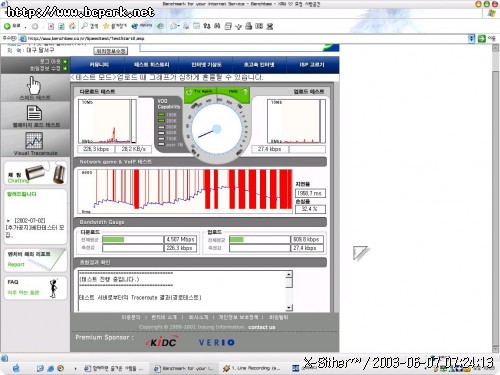The width and height of the screenshot is (500, 375).
Task: Click the browser Forward arrow button
Action: 35,26
